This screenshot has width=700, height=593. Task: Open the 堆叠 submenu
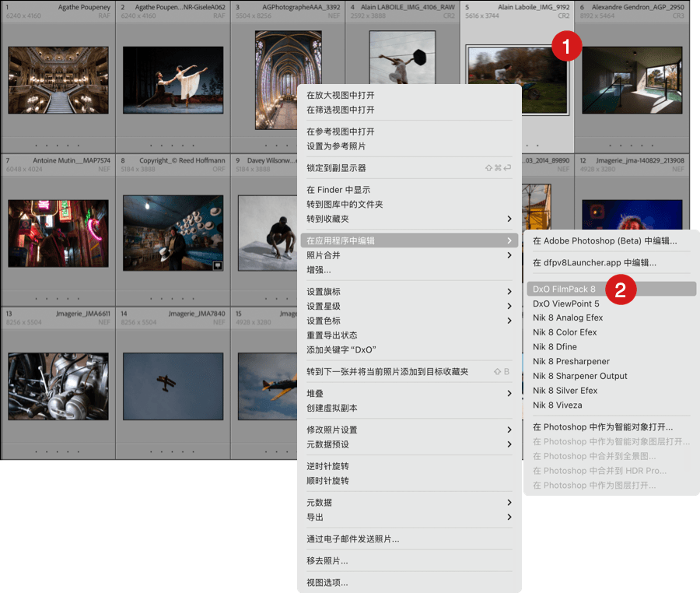point(509,394)
